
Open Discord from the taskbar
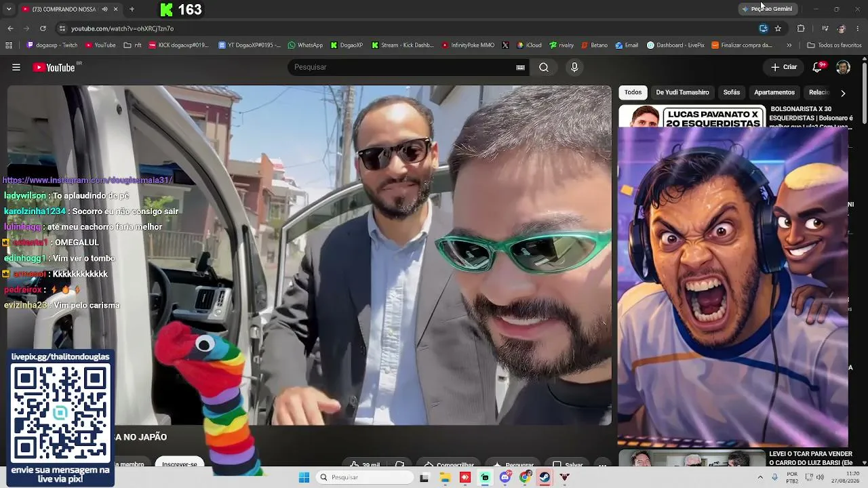(x=505, y=477)
